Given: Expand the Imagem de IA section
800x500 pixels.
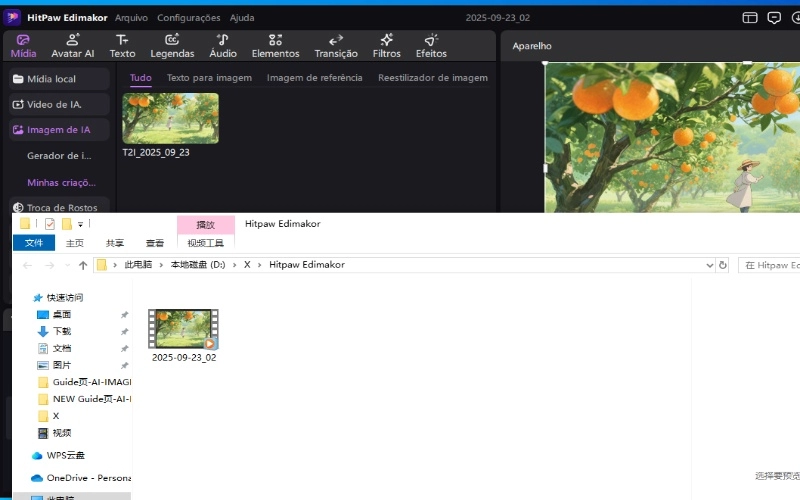Looking at the screenshot, I should tap(58, 130).
